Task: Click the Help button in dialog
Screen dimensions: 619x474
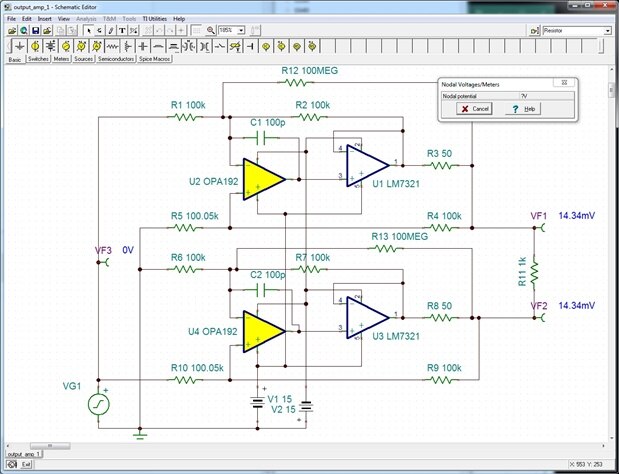Action: [x=523, y=108]
